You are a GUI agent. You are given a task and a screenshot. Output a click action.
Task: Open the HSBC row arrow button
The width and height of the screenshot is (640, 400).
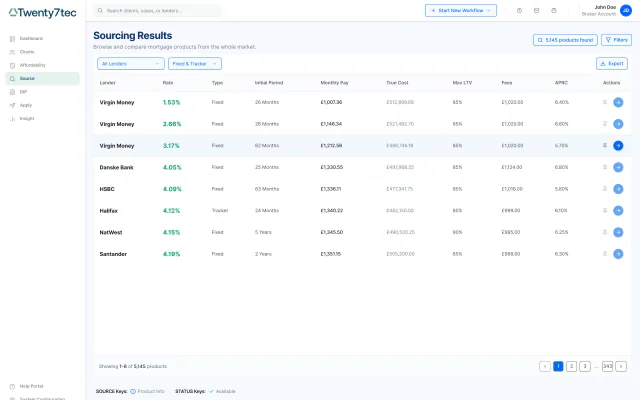tap(618, 189)
